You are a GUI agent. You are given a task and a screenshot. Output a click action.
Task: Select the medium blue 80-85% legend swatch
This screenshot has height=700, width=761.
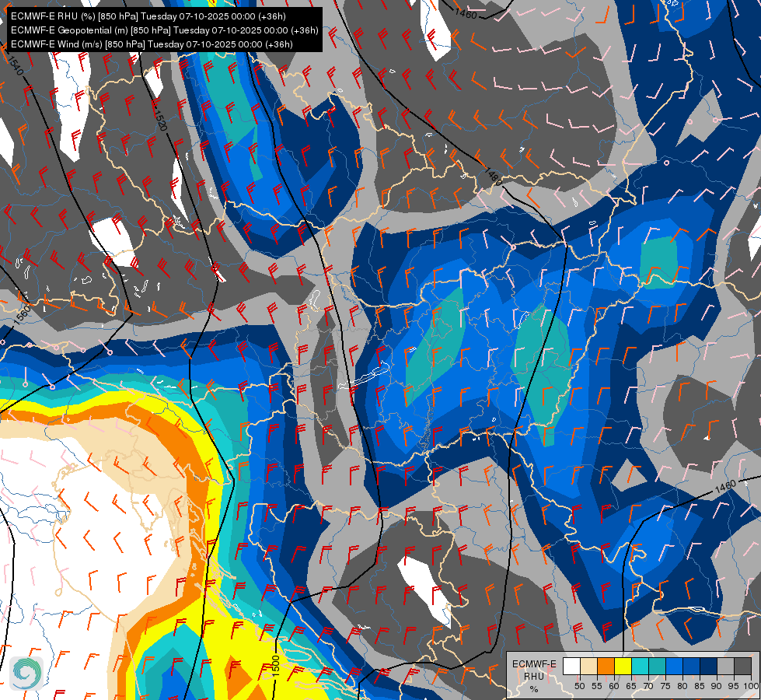(692, 666)
